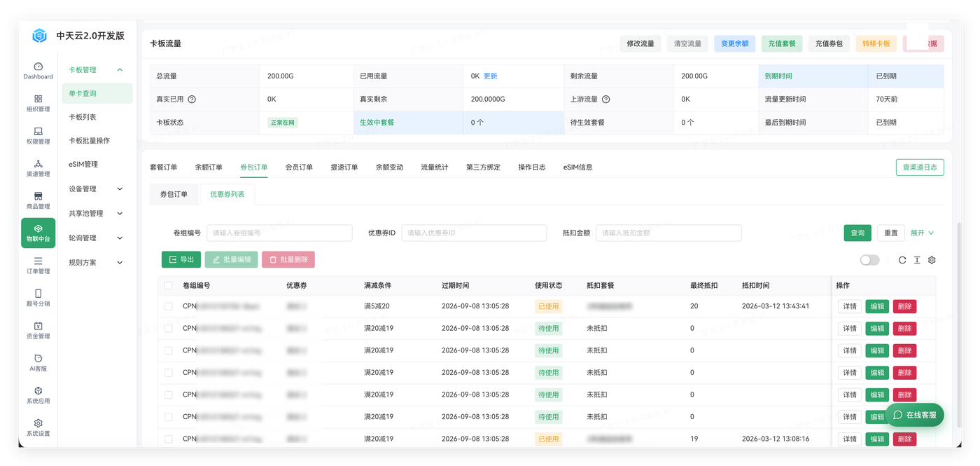This screenshot has height=466, width=980.
Task: Open 组织管理 in sidebar
Action: coord(38,103)
